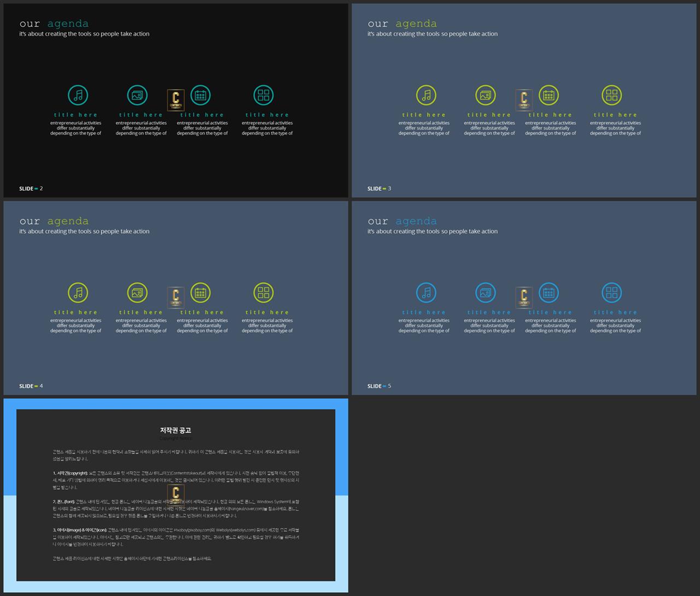The image size is (700, 596).
Task: Click 'title here' under calendar icon on slide 2
Action: coord(202,115)
